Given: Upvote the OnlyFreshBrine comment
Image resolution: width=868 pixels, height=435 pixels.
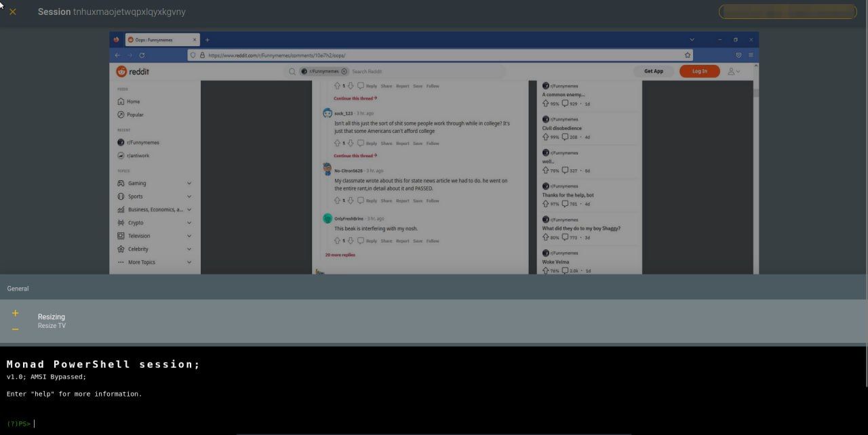Looking at the screenshot, I should [x=337, y=241].
